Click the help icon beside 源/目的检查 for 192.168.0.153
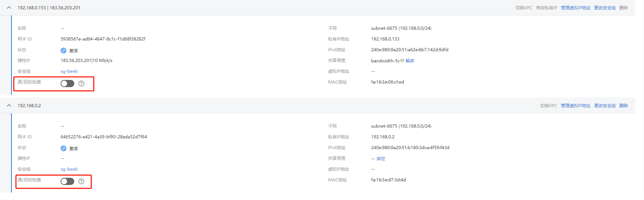Screen dimensions: 644x200 tap(81, 84)
